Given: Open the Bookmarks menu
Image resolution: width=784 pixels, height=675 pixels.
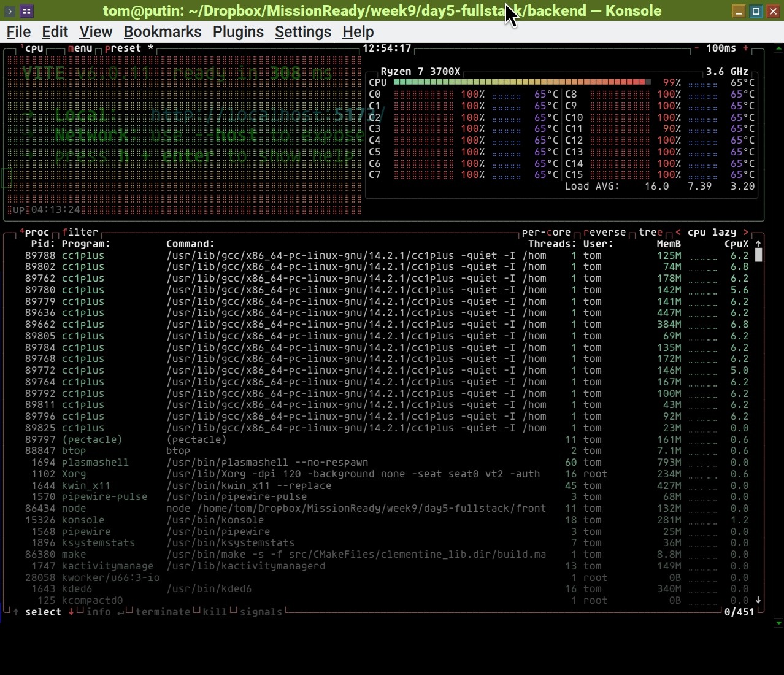Looking at the screenshot, I should 163,32.
